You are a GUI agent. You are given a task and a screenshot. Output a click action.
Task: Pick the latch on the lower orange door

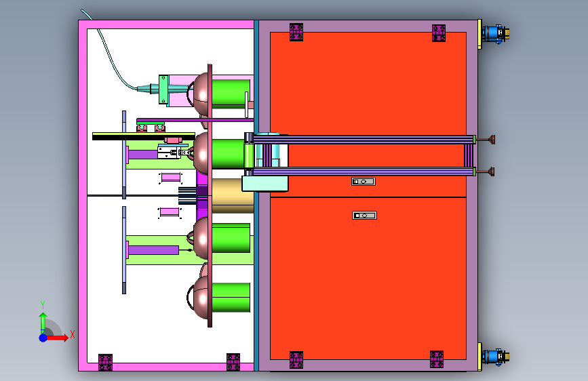click(364, 216)
